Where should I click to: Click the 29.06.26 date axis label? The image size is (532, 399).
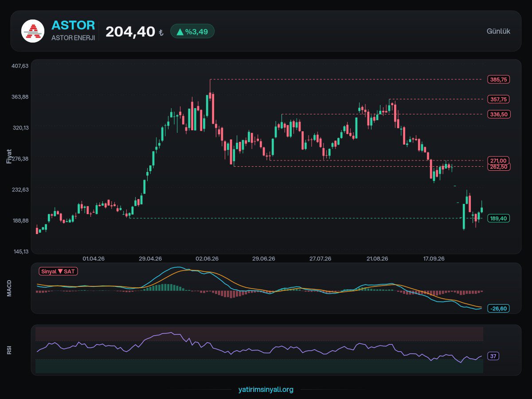(264, 258)
